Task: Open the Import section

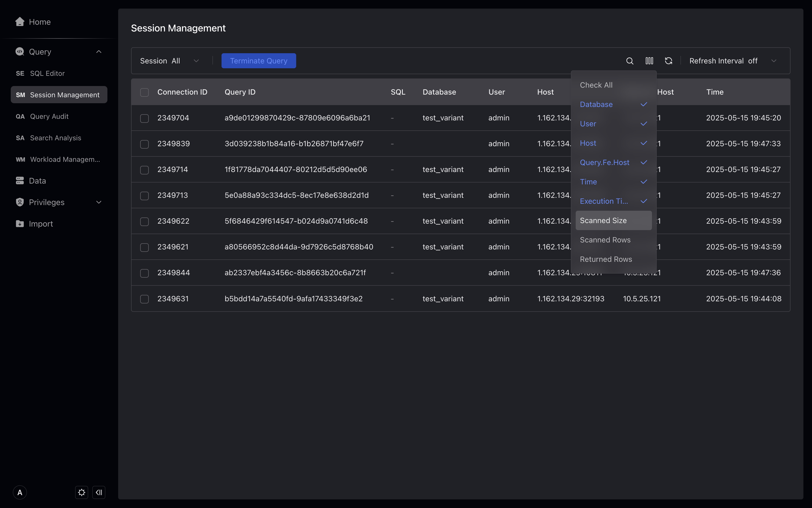Action: click(34, 224)
